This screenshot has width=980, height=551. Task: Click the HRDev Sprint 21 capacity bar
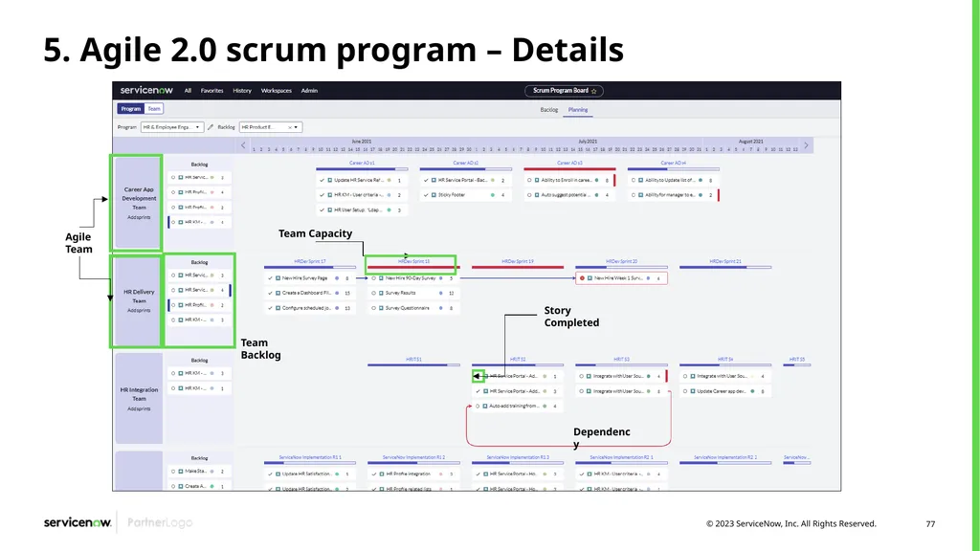point(725,268)
